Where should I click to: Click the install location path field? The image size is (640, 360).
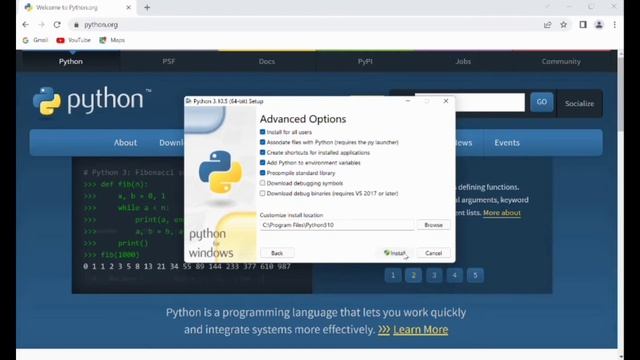337,225
